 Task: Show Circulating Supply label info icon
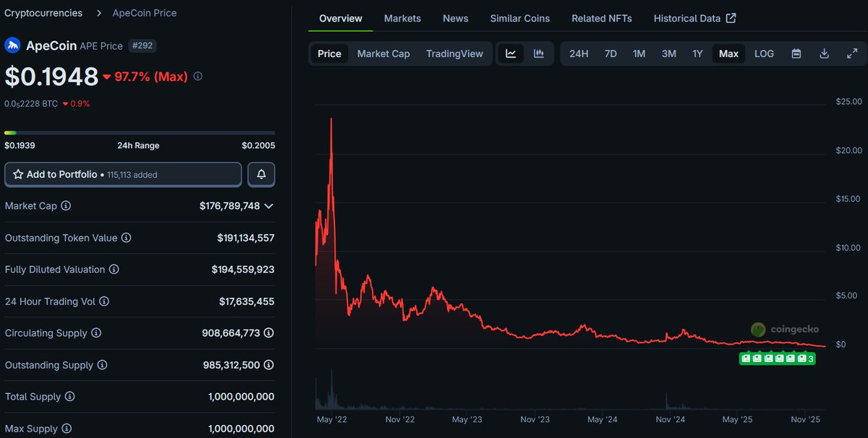96,333
